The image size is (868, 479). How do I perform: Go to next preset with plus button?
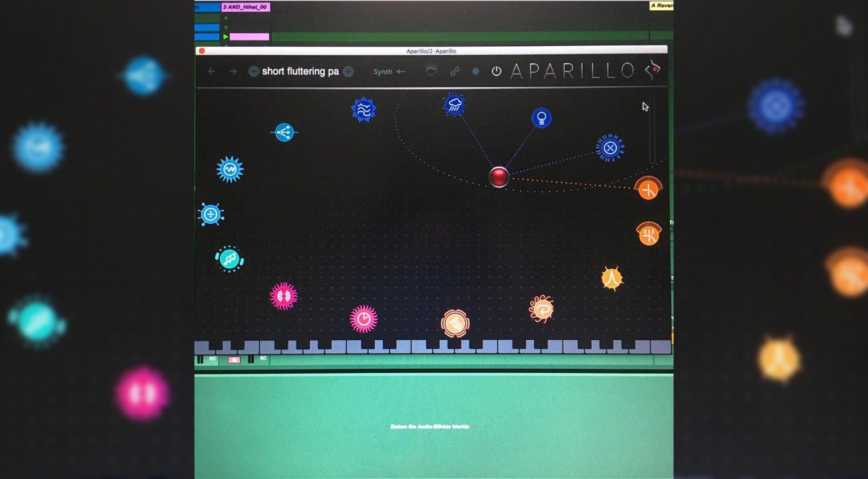click(x=348, y=72)
